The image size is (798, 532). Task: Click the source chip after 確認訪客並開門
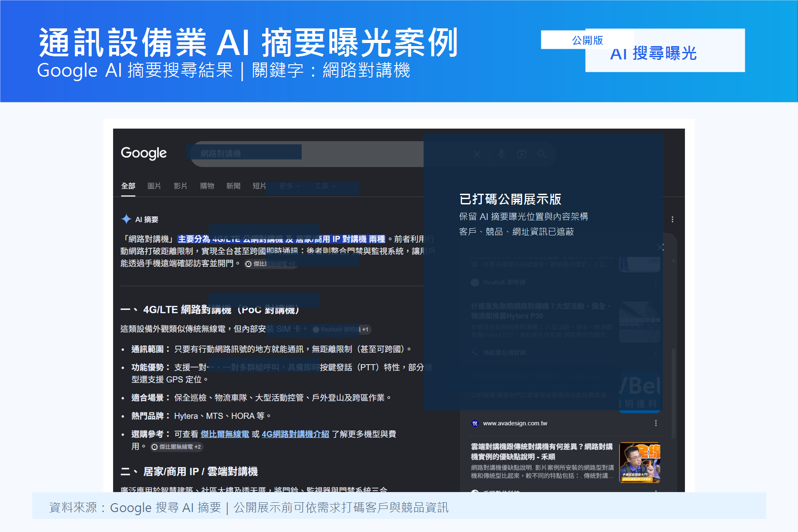270,264
